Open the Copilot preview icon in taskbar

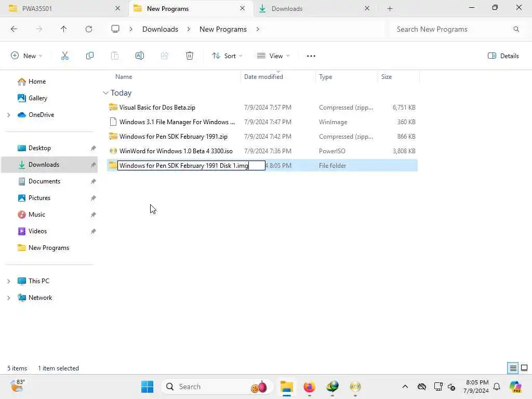coord(516,387)
